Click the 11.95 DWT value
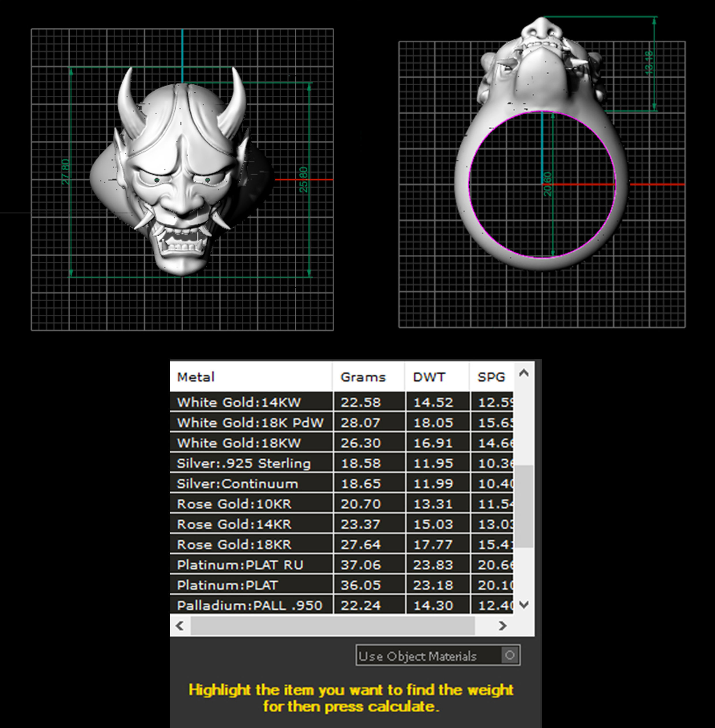The width and height of the screenshot is (715, 728). click(x=433, y=463)
